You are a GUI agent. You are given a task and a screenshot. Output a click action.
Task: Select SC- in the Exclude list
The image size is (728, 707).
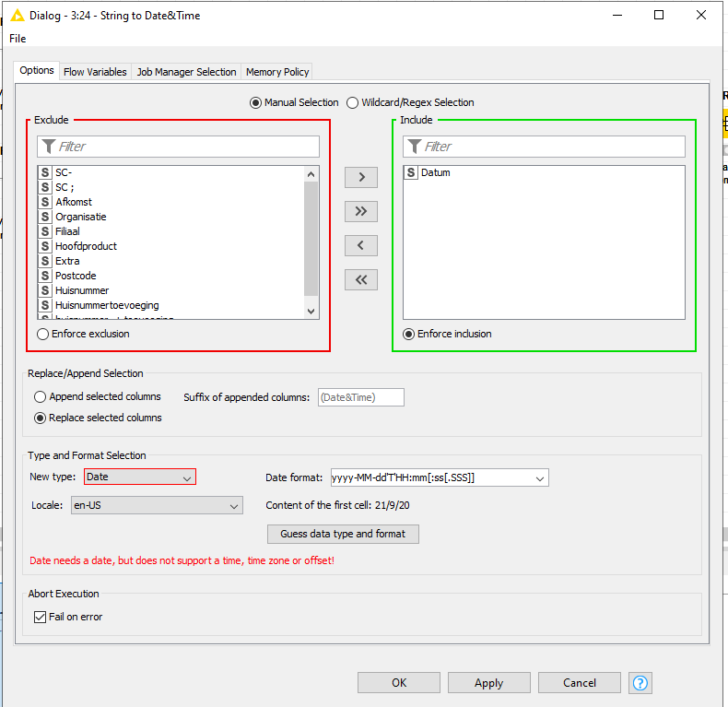tap(170, 172)
